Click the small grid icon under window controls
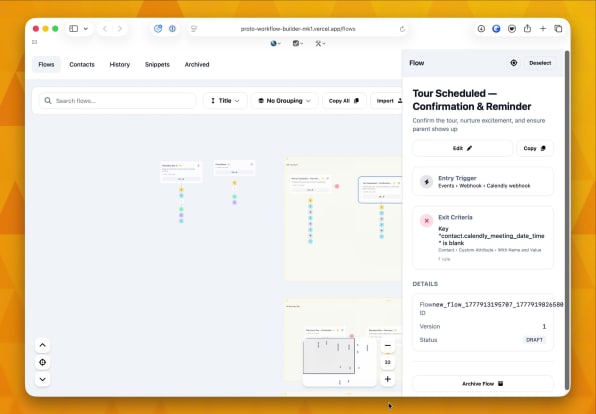This screenshot has width=596, height=414. pos(35,42)
